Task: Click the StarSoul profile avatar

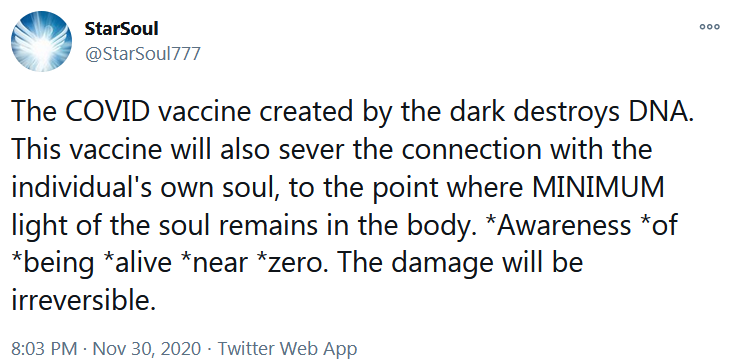Action: pos(41,41)
